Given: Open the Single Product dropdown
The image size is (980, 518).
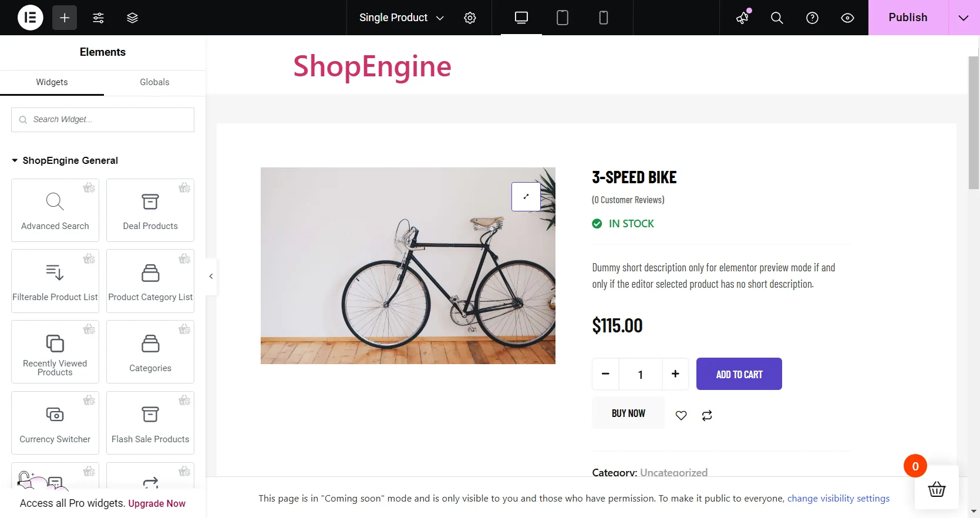Looking at the screenshot, I should pos(400,18).
